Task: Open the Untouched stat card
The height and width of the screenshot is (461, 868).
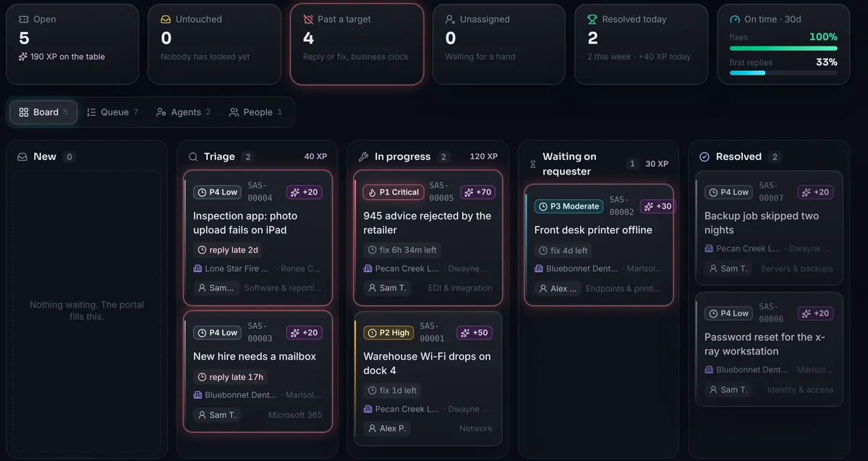Action: pyautogui.click(x=214, y=44)
